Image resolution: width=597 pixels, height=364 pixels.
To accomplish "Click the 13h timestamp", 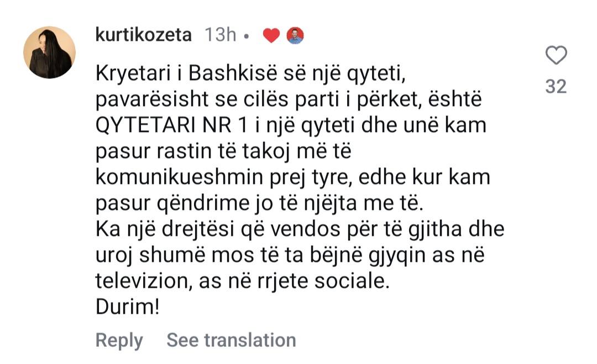I will click(x=220, y=35).
